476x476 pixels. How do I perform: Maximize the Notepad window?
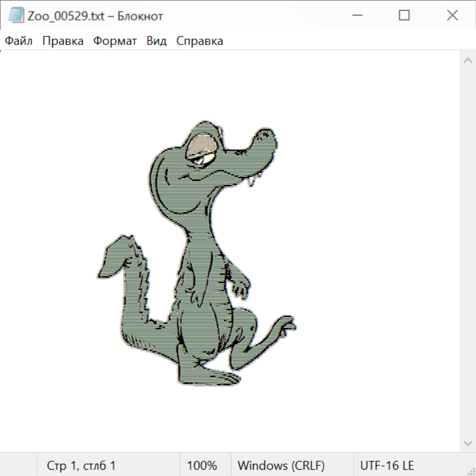(x=404, y=15)
